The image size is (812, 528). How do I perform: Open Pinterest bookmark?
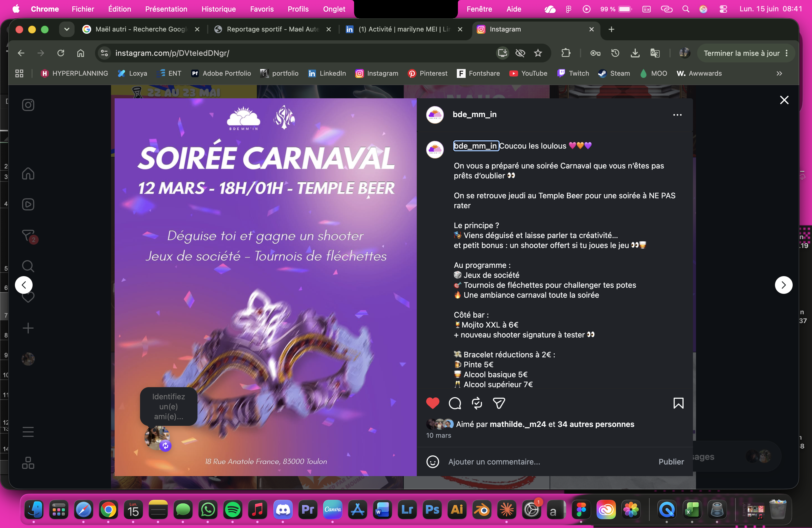tap(427, 73)
